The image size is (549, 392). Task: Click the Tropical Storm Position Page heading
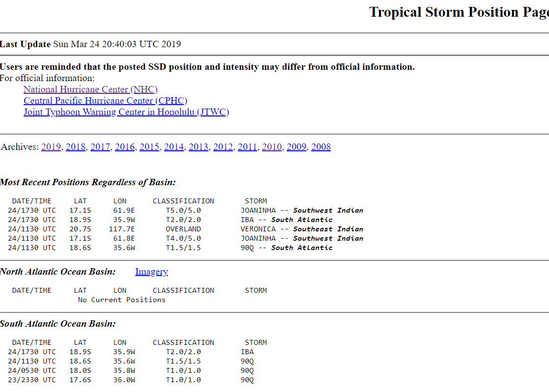[459, 12]
